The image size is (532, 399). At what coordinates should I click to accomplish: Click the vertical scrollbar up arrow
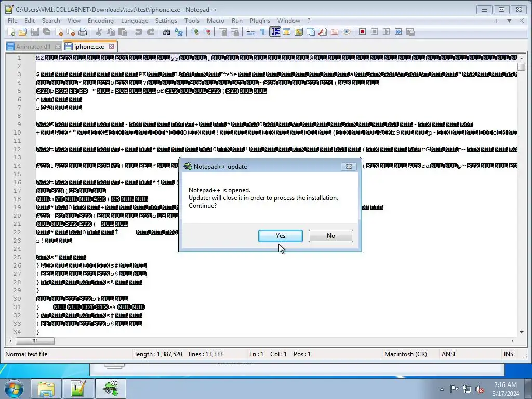(x=522, y=58)
